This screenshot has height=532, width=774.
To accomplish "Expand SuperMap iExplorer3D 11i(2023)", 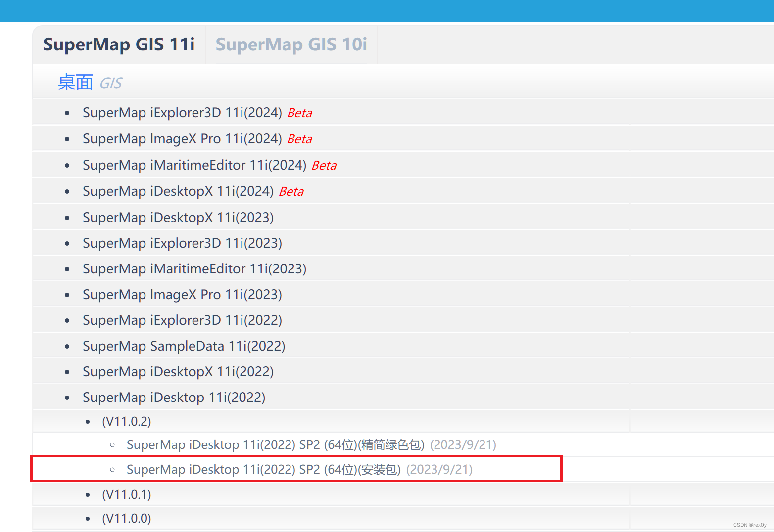I will tap(183, 243).
